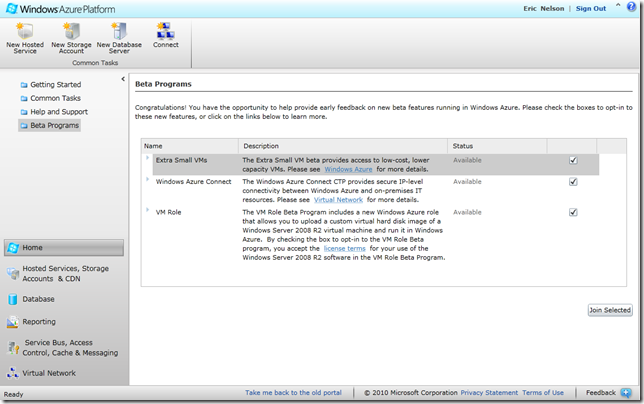Collapse the left navigation pane chevron
The width and height of the screenshot is (644, 404).
tap(123, 79)
